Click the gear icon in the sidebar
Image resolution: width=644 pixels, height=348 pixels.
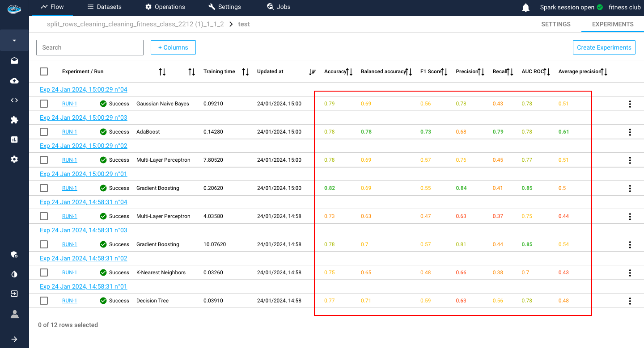point(14,159)
